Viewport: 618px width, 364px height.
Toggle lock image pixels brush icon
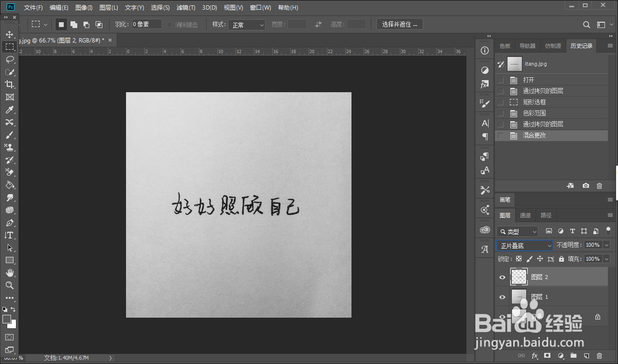pyautogui.click(x=529, y=259)
